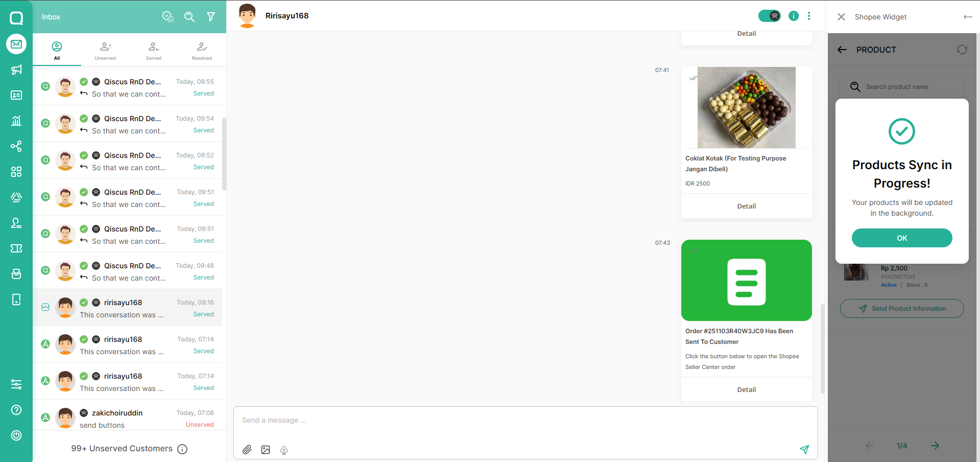Go to the next product page
980x462 pixels.
(935, 446)
